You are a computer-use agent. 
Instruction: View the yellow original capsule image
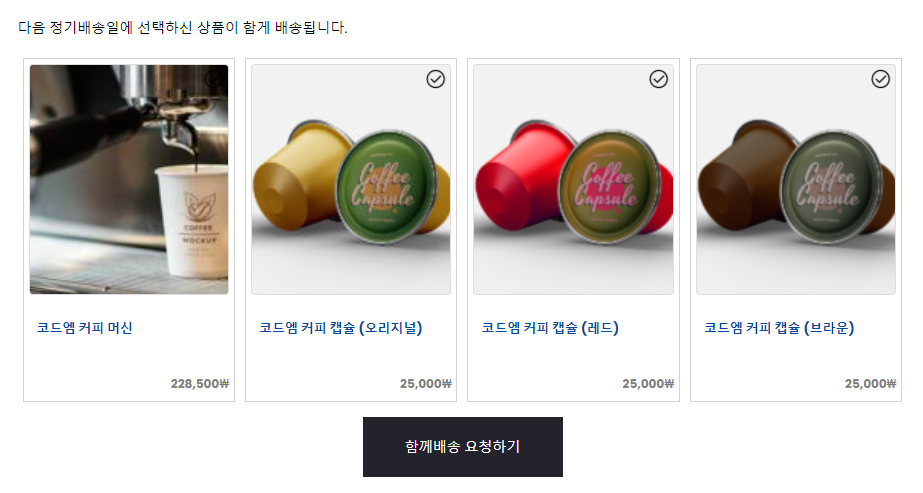351,179
